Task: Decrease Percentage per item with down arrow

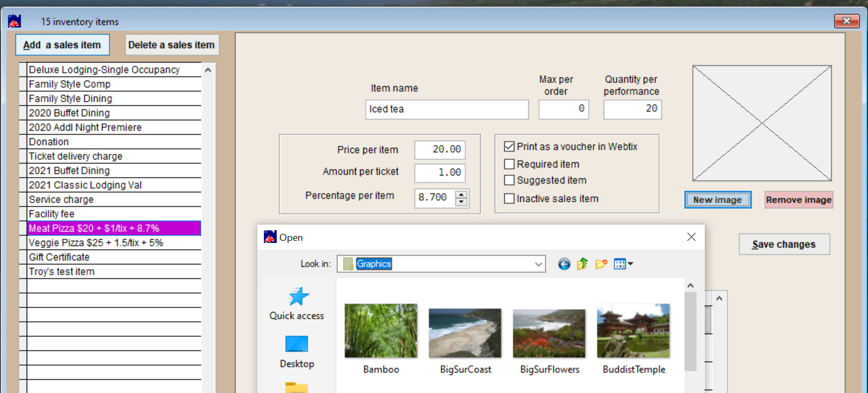Action: tap(462, 202)
